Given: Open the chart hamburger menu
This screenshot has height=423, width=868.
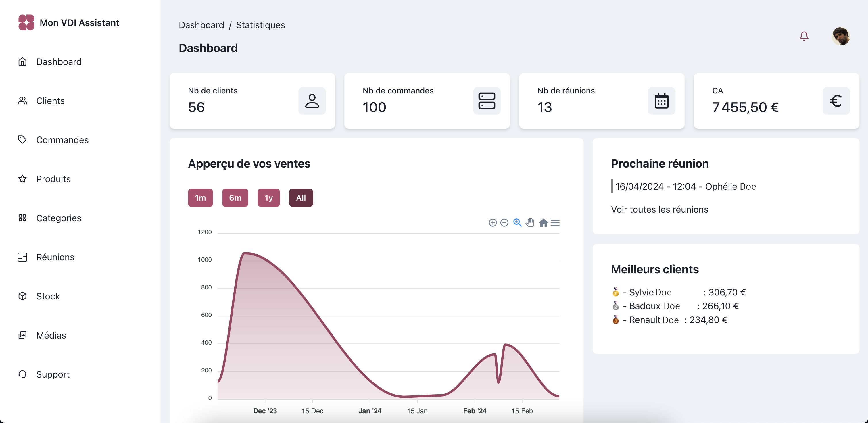Looking at the screenshot, I should pos(555,223).
